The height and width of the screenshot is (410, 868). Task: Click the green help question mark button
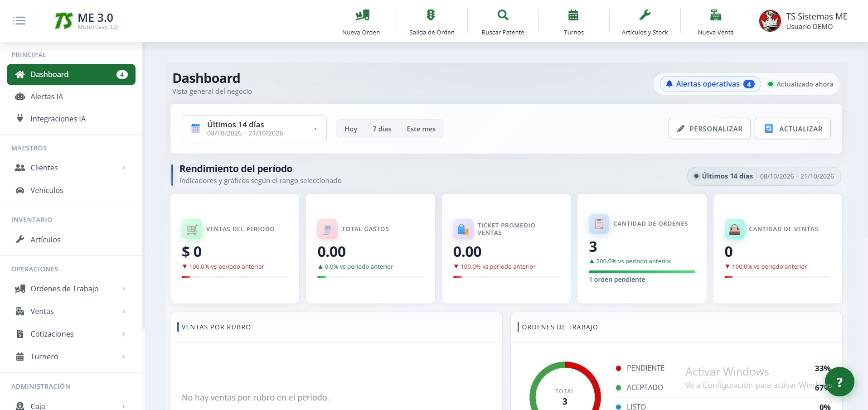839,382
